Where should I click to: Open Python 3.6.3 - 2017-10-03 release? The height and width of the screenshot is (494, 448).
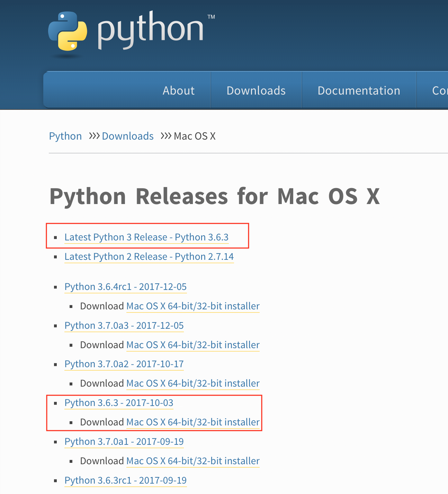pos(119,403)
